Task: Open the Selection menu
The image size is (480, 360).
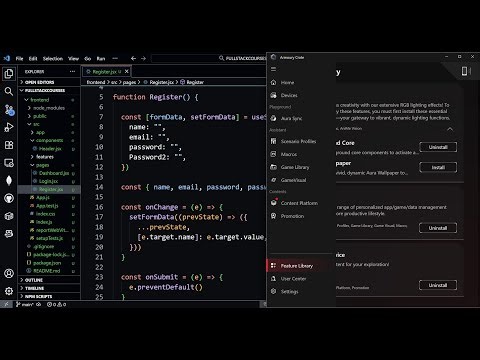Action: click(x=53, y=59)
